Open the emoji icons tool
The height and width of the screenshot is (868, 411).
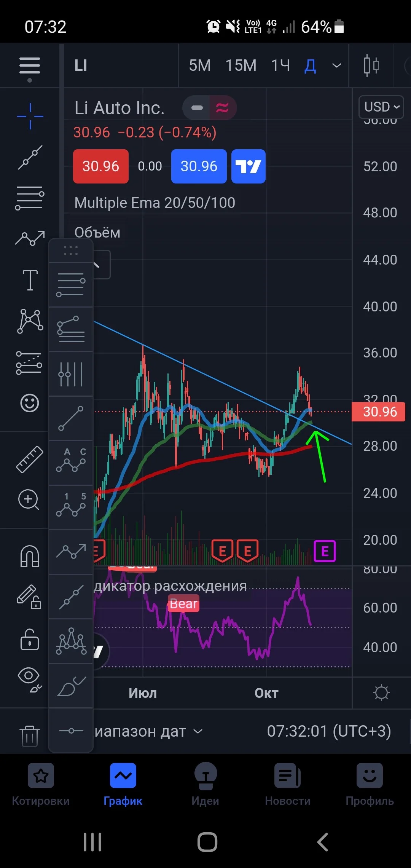point(30,403)
